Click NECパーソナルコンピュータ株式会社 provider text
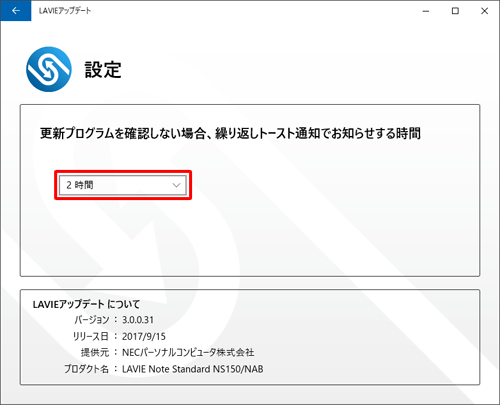 (188, 353)
